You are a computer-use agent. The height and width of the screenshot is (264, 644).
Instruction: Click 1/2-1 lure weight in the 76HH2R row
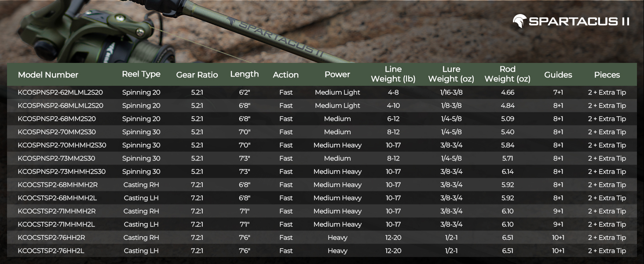pos(451,238)
